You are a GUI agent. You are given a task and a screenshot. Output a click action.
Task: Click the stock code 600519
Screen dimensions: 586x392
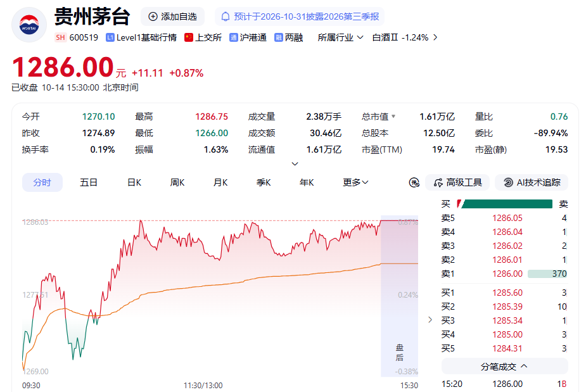tap(84, 37)
